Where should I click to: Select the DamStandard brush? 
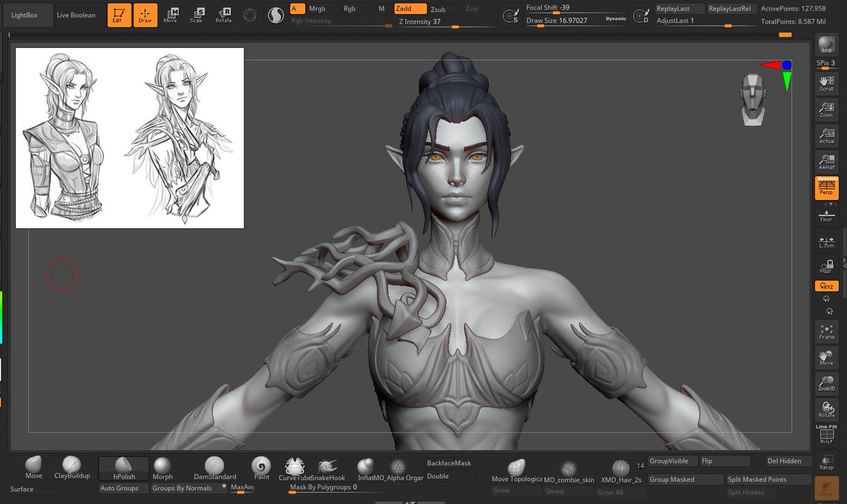coord(215,467)
